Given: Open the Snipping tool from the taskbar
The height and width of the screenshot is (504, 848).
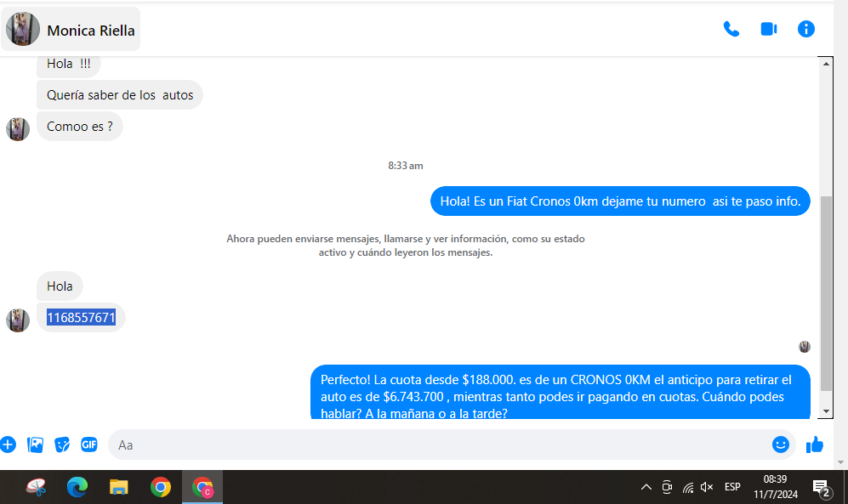Looking at the screenshot, I should [37, 487].
